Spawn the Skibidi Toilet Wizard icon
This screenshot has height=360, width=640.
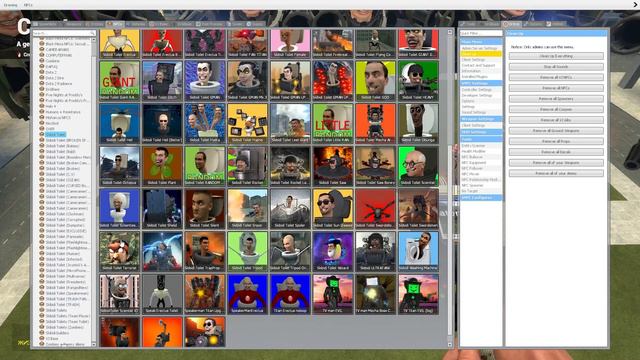[x=333, y=251]
